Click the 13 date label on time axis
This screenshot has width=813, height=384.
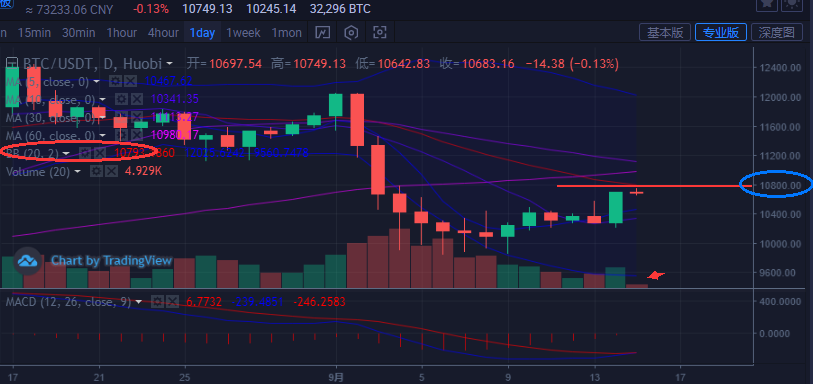(x=594, y=377)
